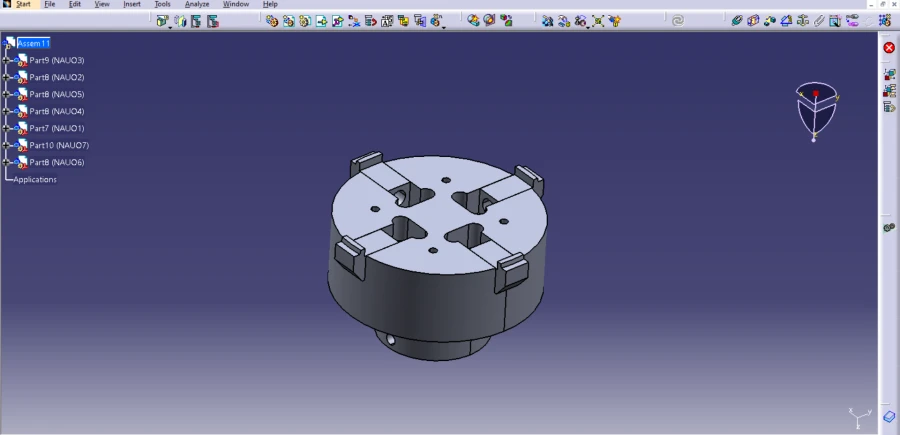Expand the Part10 (NAUO7) tree node
The width and height of the screenshot is (900, 435).
tap(6, 145)
